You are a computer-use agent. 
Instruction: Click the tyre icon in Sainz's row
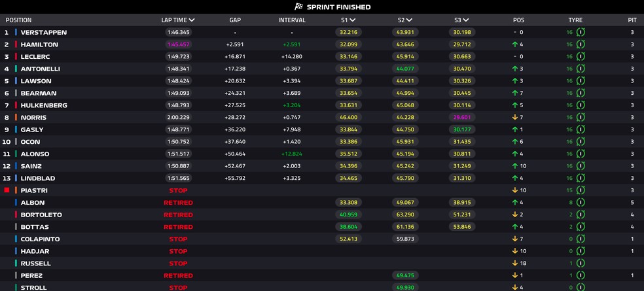pyautogui.click(x=581, y=166)
